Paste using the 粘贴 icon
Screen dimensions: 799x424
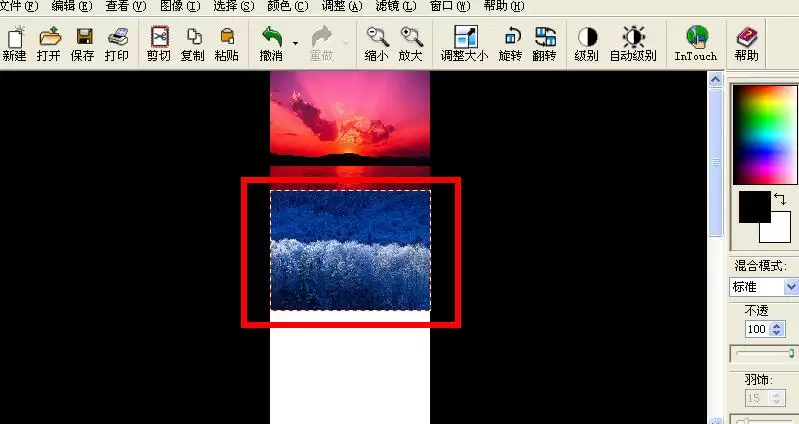point(227,37)
